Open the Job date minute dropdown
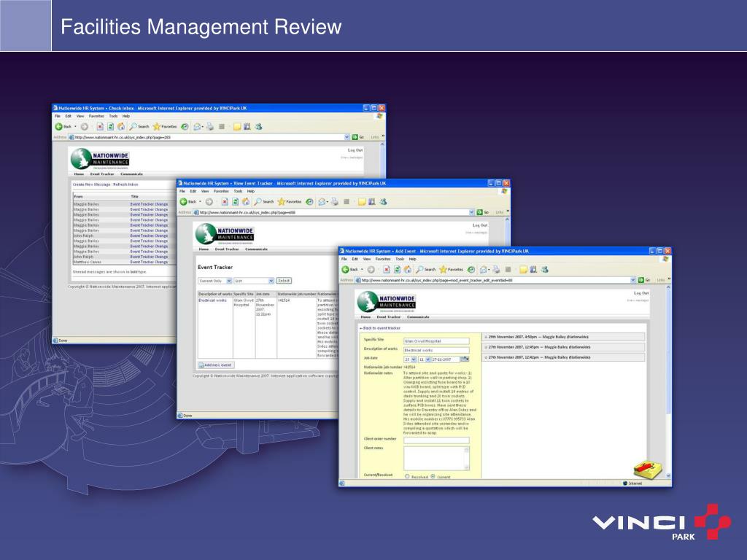 (x=425, y=359)
